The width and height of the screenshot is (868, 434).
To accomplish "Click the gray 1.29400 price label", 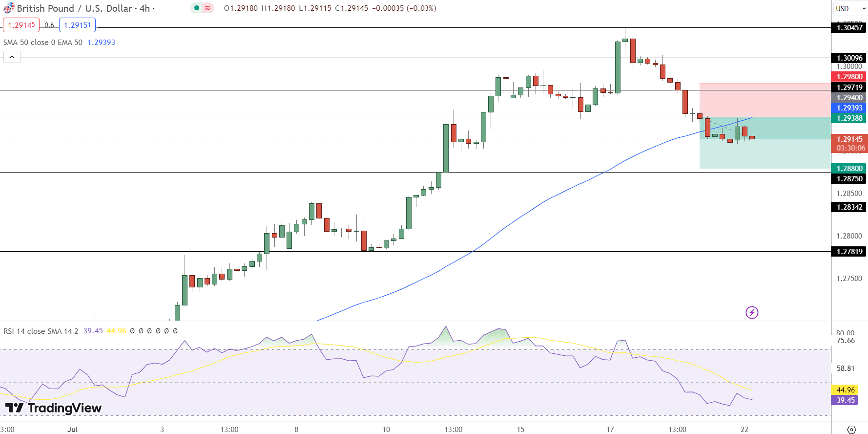I will point(849,98).
